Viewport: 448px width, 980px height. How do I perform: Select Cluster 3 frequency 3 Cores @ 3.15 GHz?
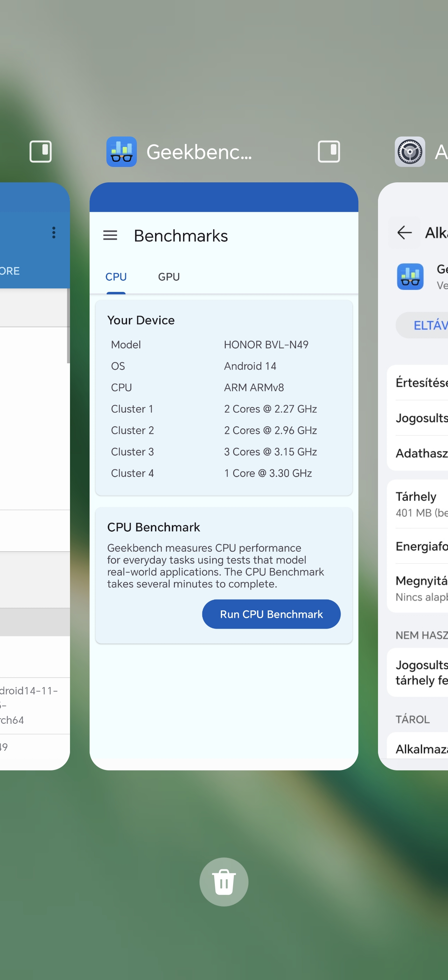tap(270, 451)
